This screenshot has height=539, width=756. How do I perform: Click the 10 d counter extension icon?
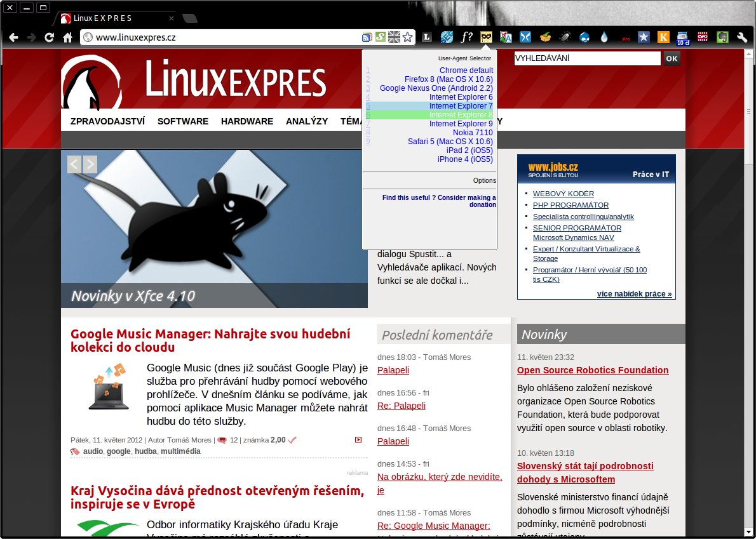pyautogui.click(x=683, y=38)
